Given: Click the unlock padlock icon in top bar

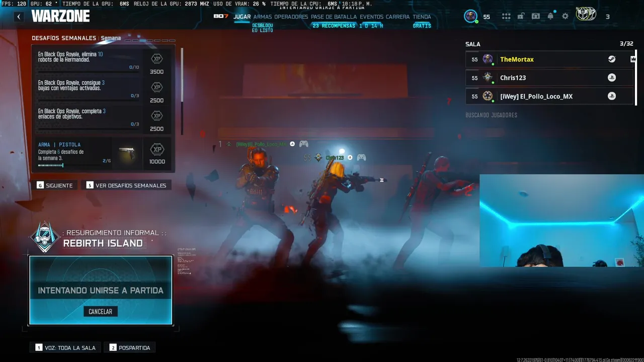Looking at the screenshot, I should coord(521,16).
